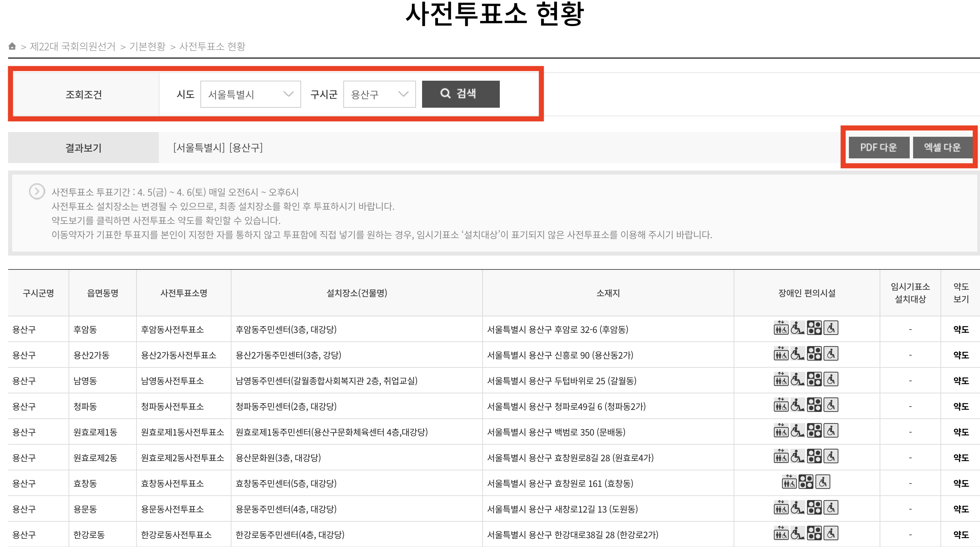980x547 pixels.
Task: Open the 시도 dropdown showing 서울특별시
Action: [250, 94]
